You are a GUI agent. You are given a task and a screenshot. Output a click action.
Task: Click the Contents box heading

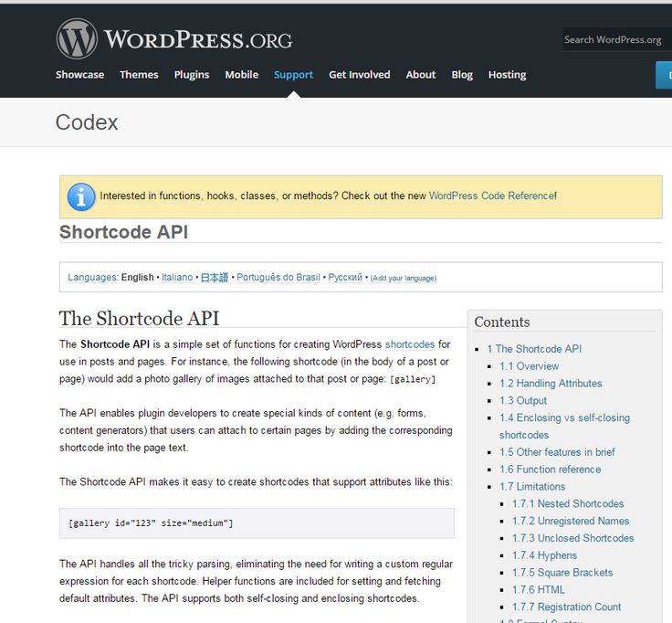click(502, 322)
